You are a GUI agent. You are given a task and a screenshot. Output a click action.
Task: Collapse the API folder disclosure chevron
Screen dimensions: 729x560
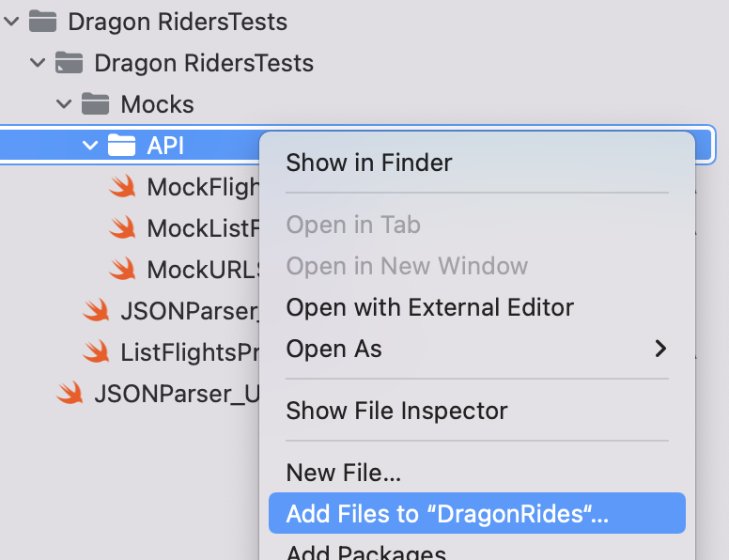[90, 145]
